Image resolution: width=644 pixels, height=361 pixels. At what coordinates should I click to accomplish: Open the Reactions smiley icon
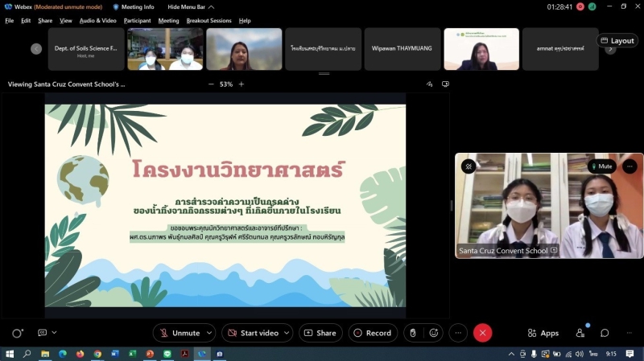click(x=434, y=333)
